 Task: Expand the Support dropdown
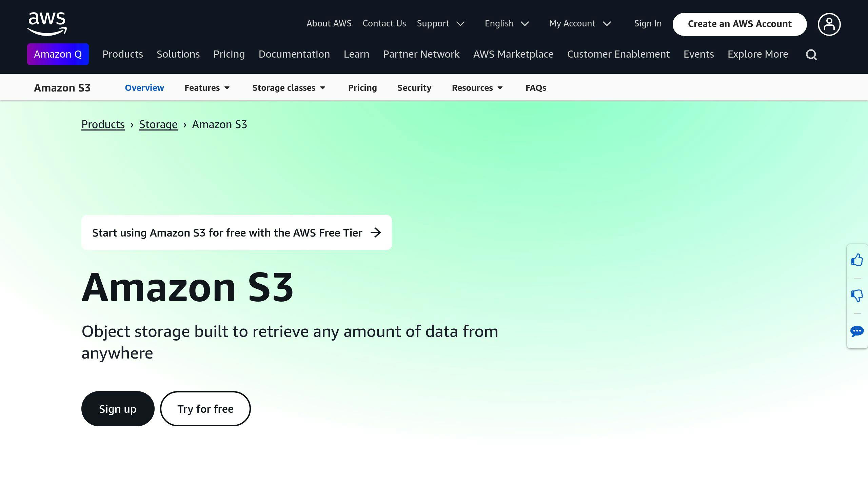coord(440,23)
